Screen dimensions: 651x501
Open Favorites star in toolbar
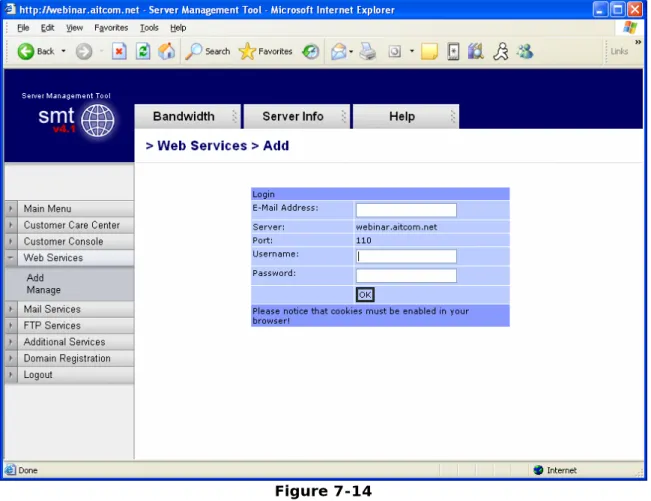[x=247, y=51]
